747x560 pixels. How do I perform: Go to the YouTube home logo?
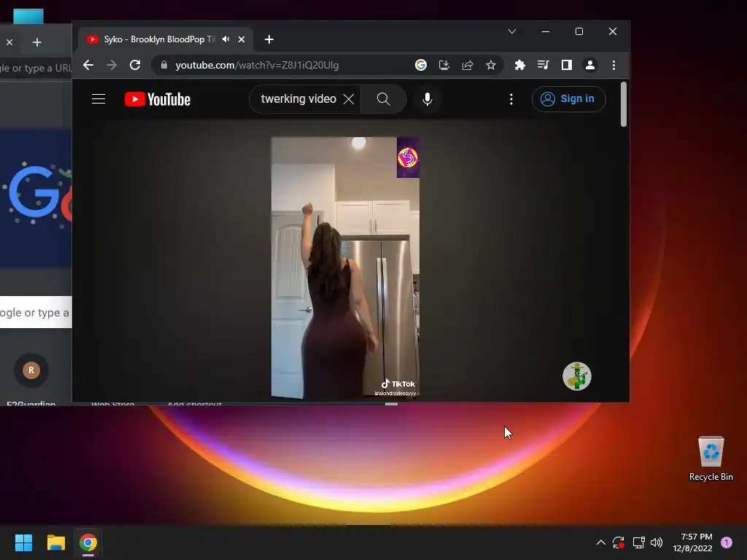click(158, 99)
